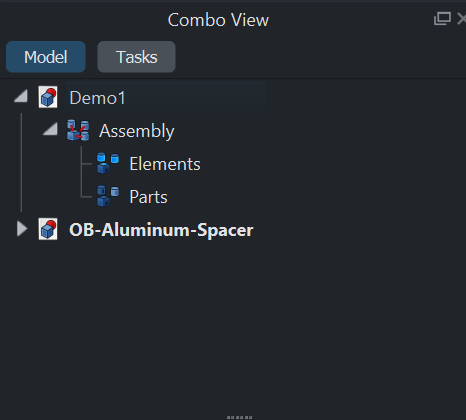
Task: Click the OB-Aluminum-Spacer document icon
Action: click(48, 229)
